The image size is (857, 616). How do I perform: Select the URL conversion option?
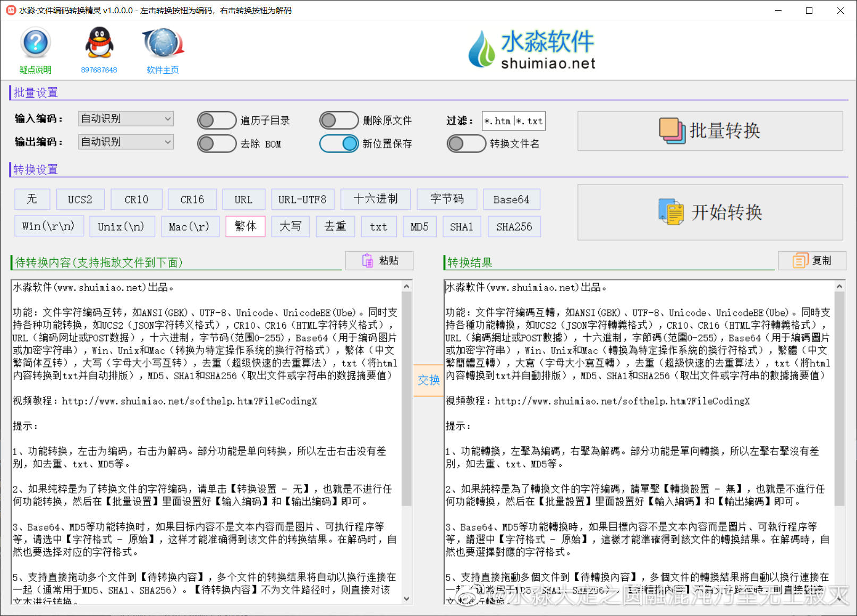pos(243,199)
